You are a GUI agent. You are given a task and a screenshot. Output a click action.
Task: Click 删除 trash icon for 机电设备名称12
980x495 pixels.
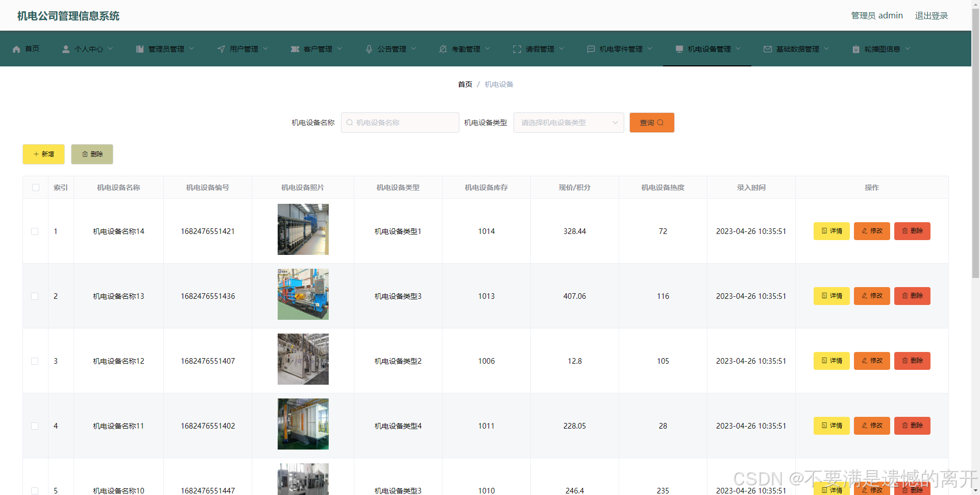905,361
